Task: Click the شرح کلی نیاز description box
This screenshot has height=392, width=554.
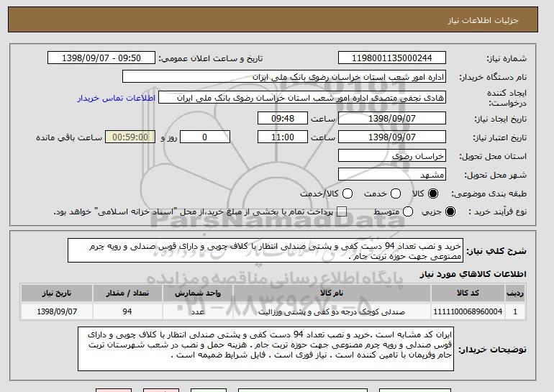Action: pos(265,250)
